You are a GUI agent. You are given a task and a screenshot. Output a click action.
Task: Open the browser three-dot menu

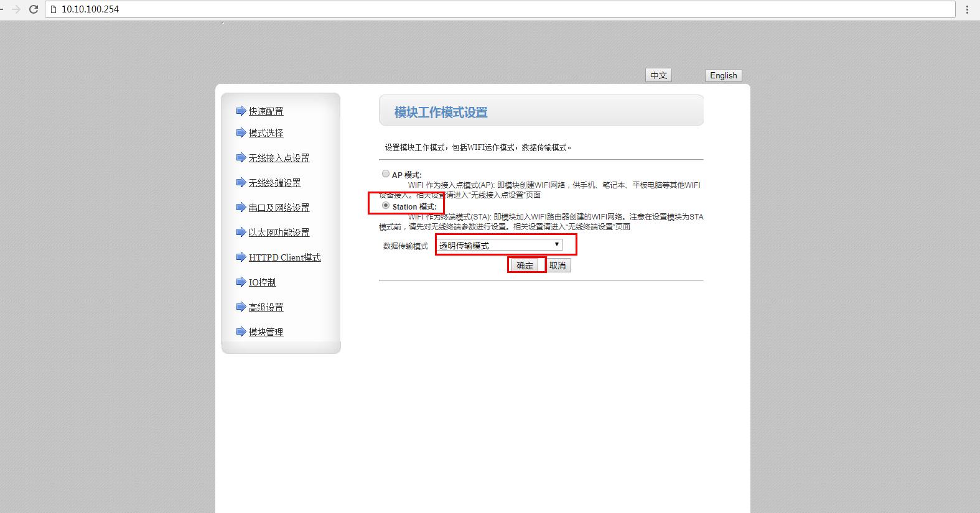(967, 9)
